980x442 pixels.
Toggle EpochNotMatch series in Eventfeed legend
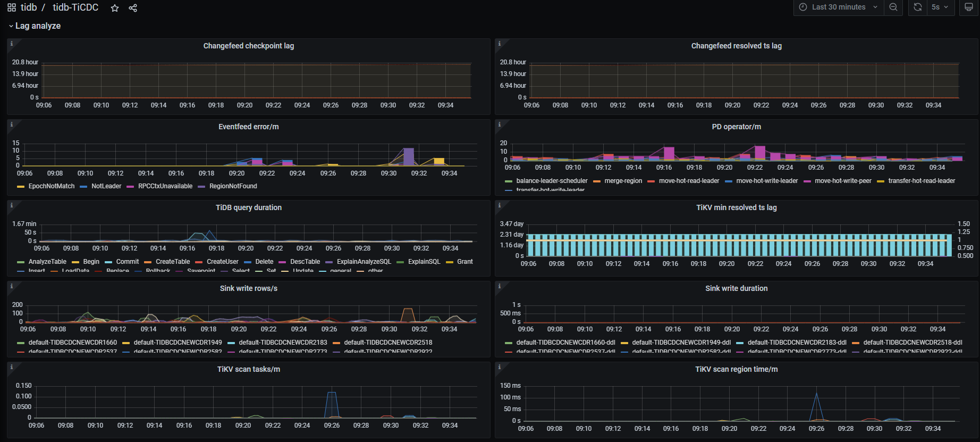pos(51,186)
